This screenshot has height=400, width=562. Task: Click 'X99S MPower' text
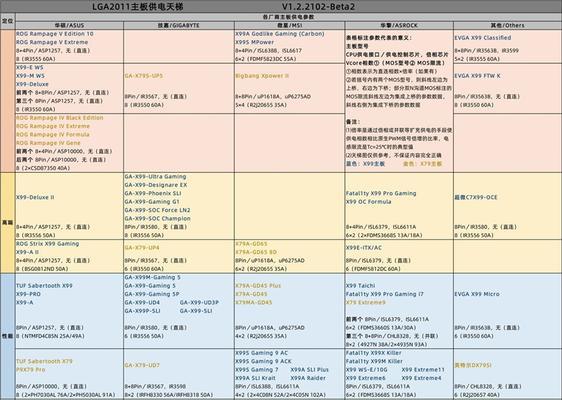click(254, 42)
